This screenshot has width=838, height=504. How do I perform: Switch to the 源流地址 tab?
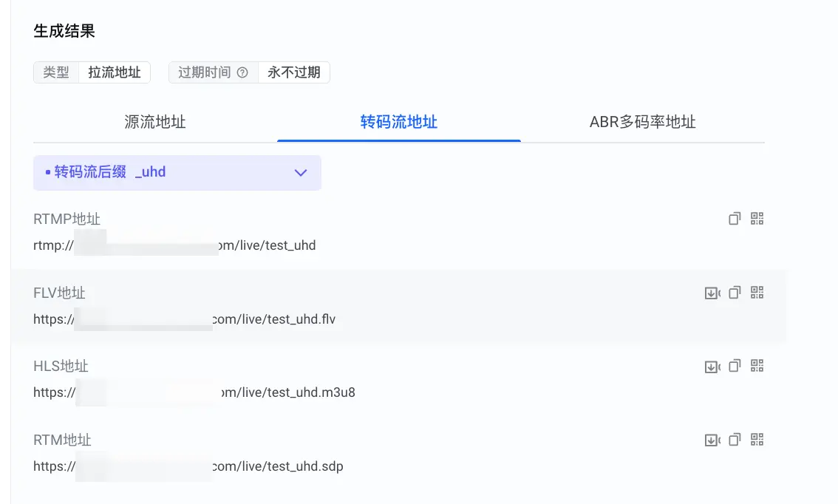[x=155, y=122]
